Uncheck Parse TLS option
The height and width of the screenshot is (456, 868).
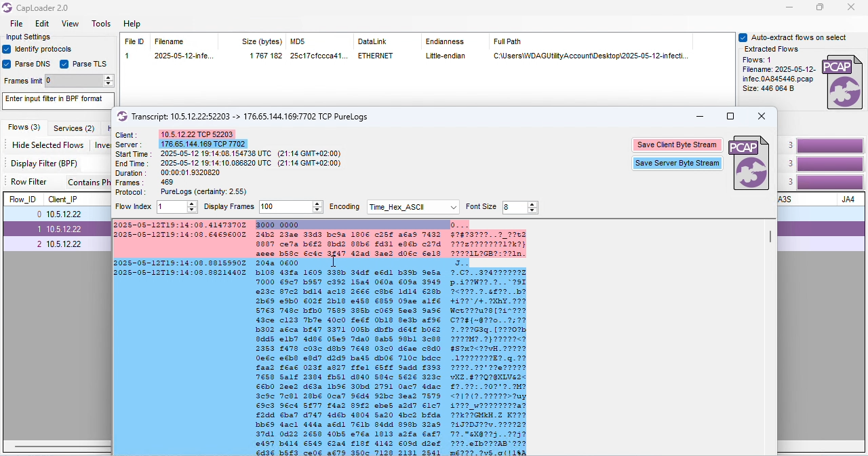[x=64, y=64]
